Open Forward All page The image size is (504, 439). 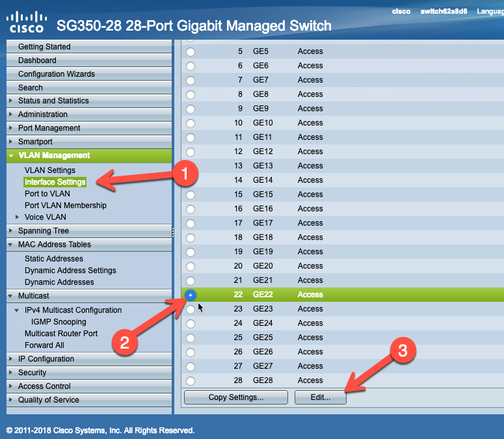click(44, 345)
